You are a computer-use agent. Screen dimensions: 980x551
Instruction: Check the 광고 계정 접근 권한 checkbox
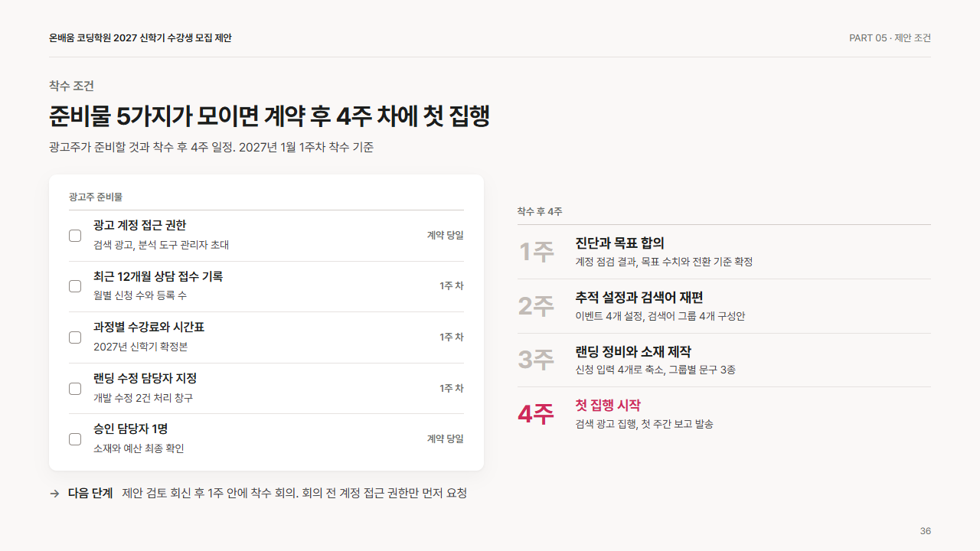75,236
